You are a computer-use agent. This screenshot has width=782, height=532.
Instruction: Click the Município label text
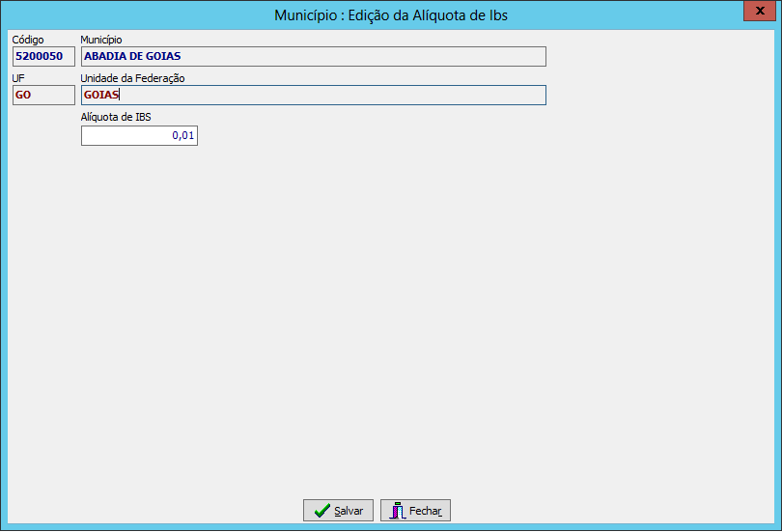point(101,40)
